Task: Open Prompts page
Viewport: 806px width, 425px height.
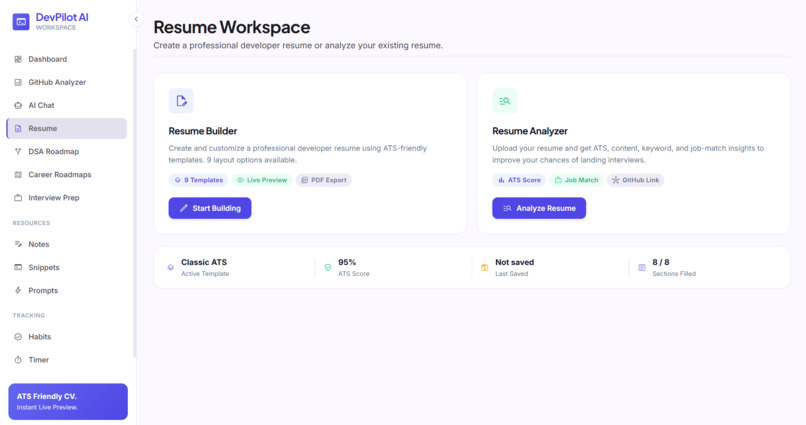Action: [67, 290]
